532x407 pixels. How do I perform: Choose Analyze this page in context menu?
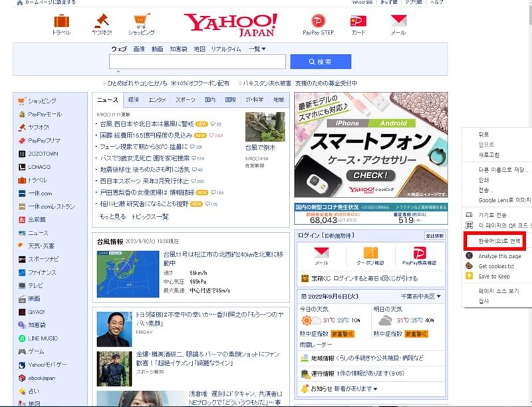[x=499, y=256]
